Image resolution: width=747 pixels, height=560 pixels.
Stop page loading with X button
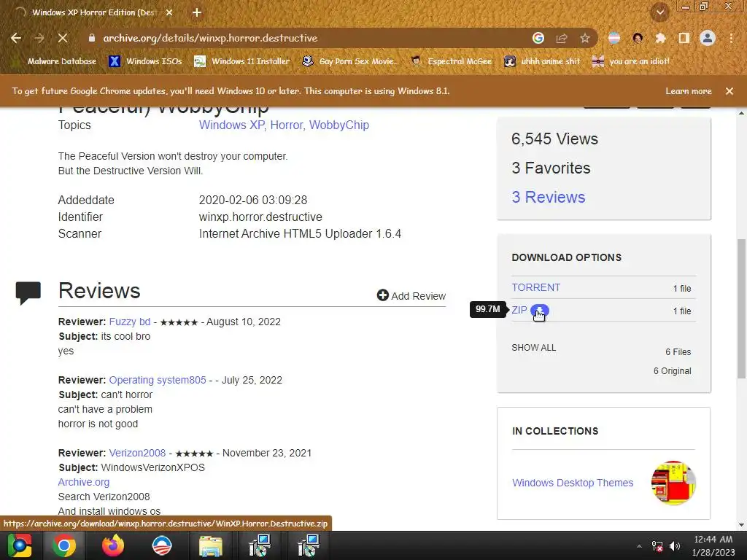click(63, 38)
